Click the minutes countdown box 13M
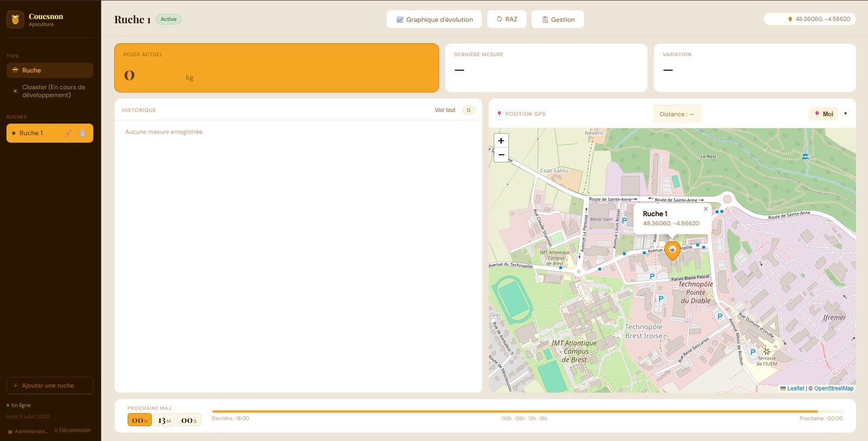 tap(164, 420)
